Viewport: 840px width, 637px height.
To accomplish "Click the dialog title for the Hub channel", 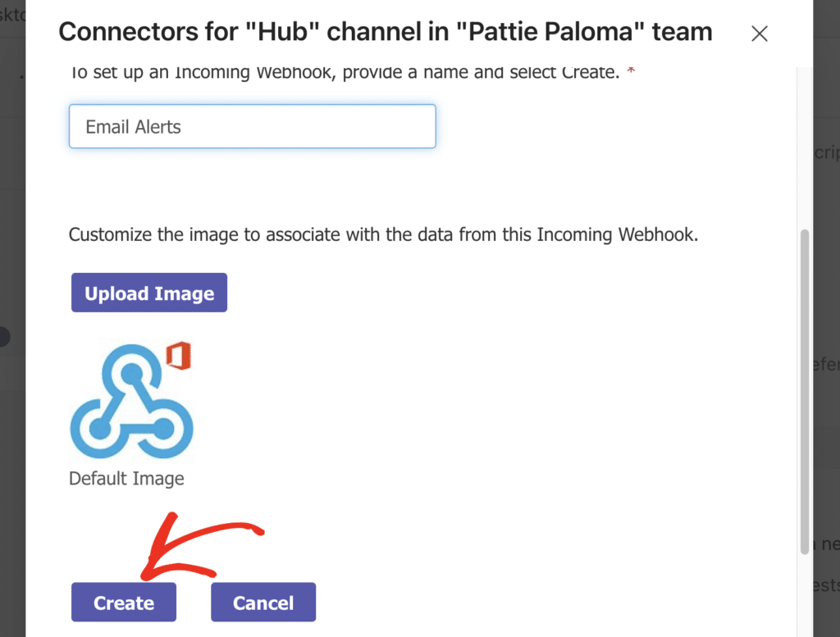I will coord(385,32).
